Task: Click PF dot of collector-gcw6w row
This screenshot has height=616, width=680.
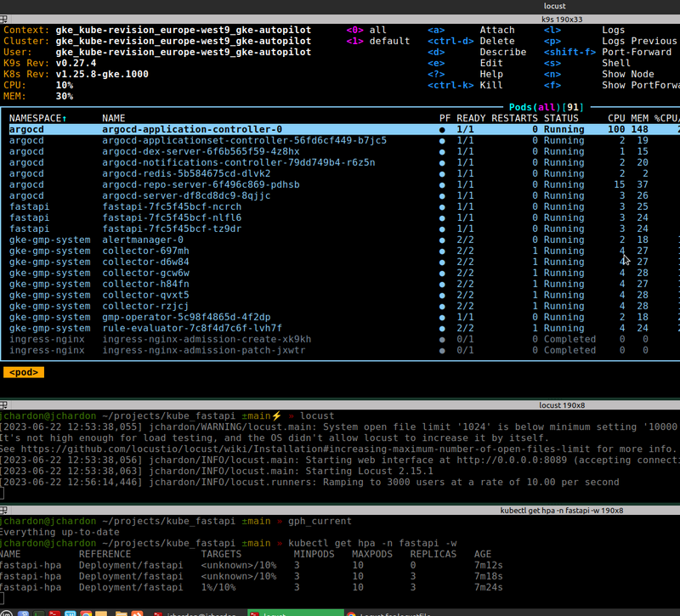Action: pos(442,274)
